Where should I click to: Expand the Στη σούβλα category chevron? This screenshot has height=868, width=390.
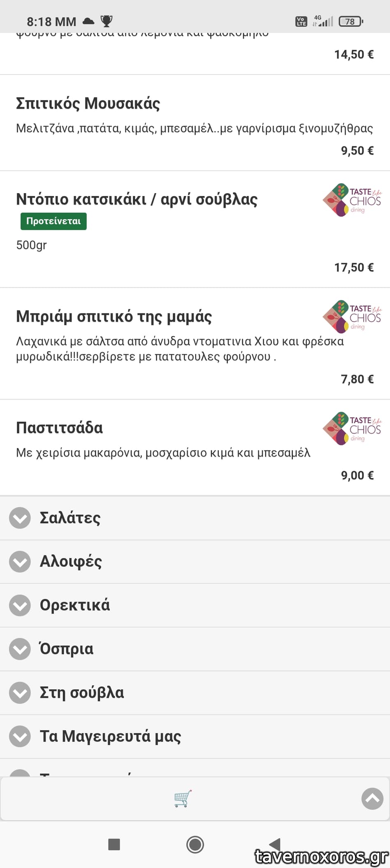tap(20, 692)
